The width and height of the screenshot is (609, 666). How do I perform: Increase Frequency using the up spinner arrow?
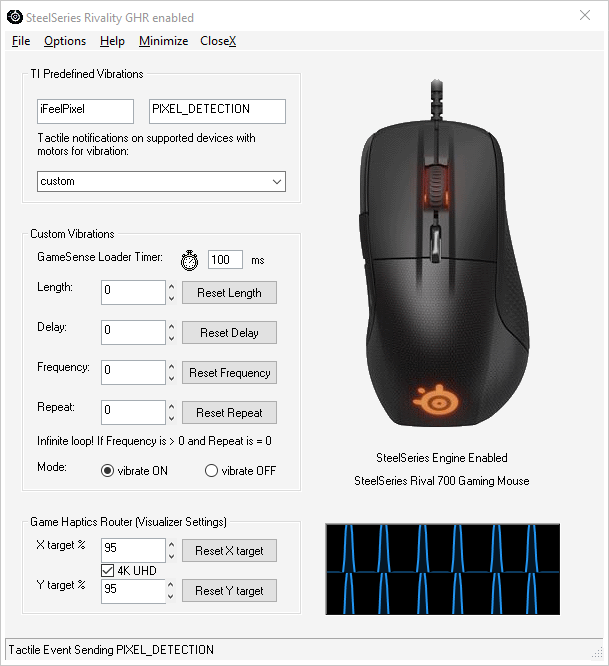[x=171, y=367]
